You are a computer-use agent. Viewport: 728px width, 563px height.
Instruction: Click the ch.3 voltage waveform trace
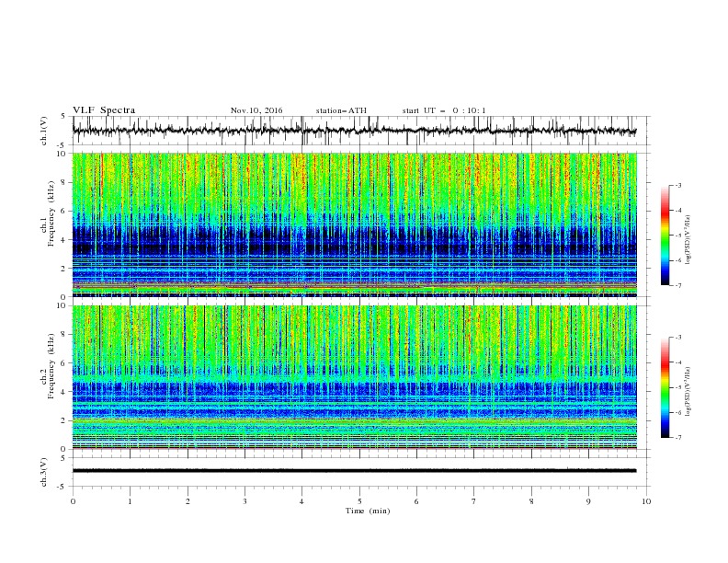354,471
